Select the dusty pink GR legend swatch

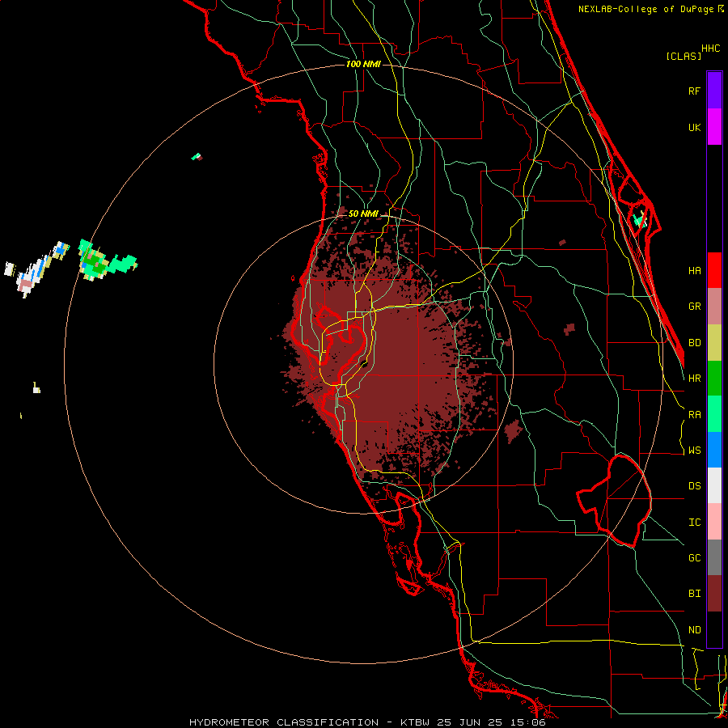point(714,307)
